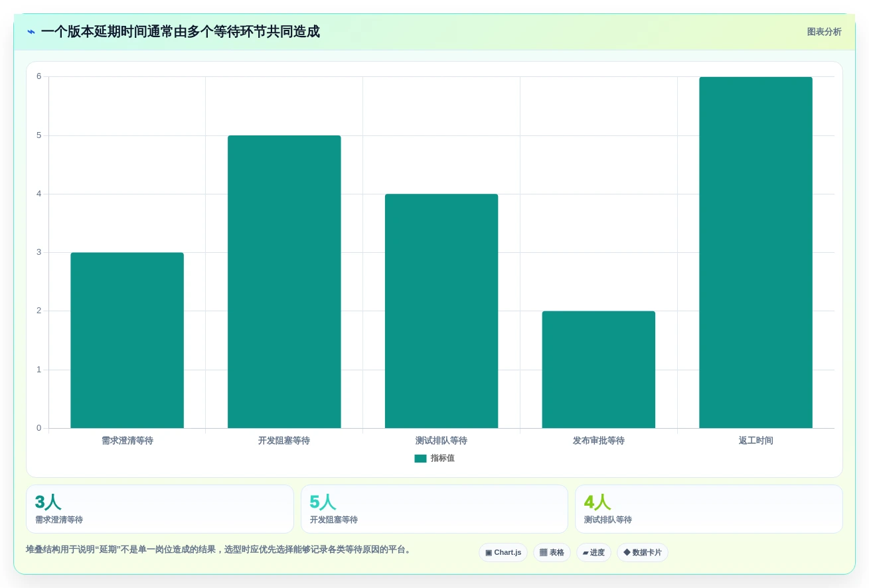Click the 进度 tag chip
Screen dimensions: 869x588
click(x=593, y=552)
